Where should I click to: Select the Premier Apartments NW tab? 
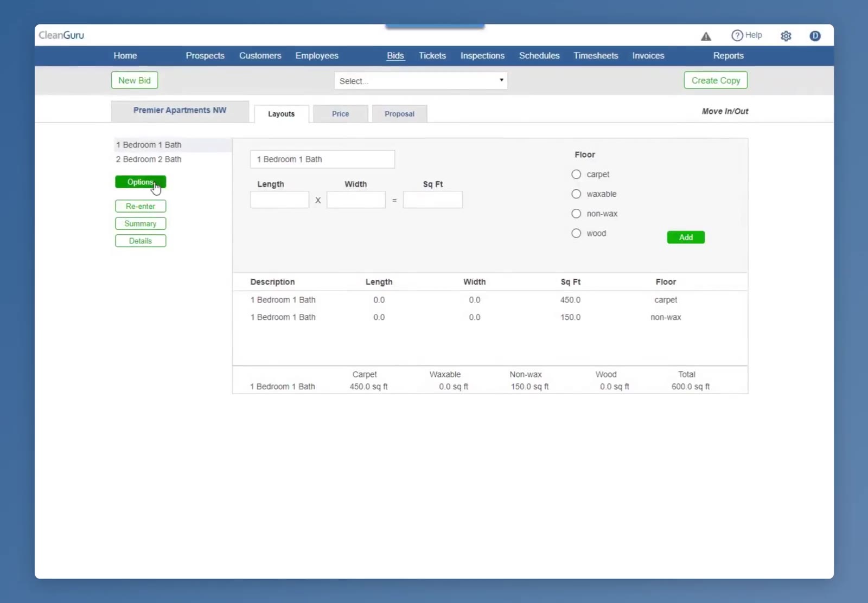[180, 111]
